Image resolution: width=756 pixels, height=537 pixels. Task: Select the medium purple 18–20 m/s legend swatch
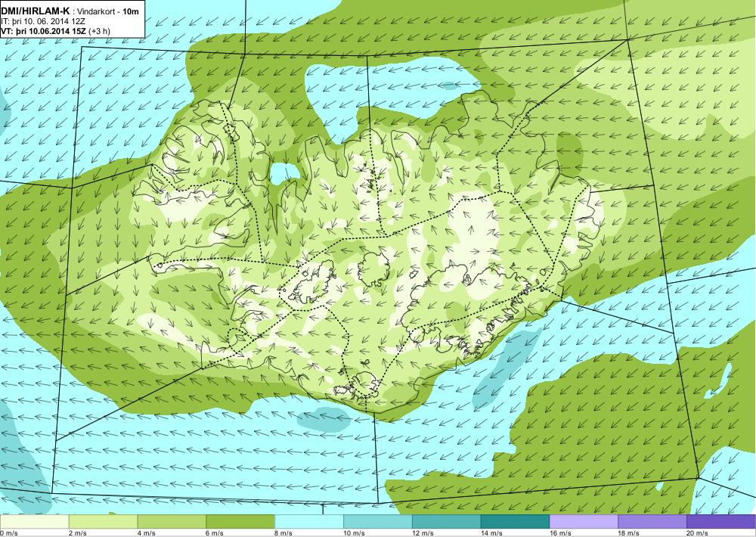(x=652, y=522)
